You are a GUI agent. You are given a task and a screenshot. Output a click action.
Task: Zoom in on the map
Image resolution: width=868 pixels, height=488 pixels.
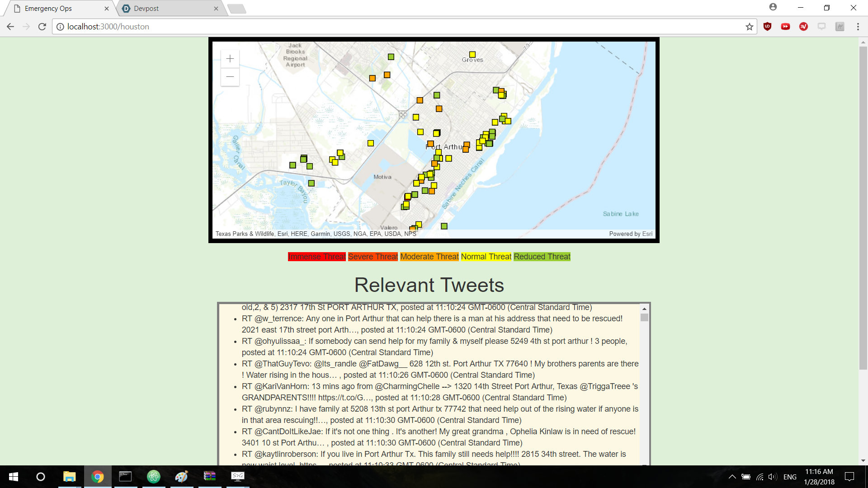[x=230, y=59]
